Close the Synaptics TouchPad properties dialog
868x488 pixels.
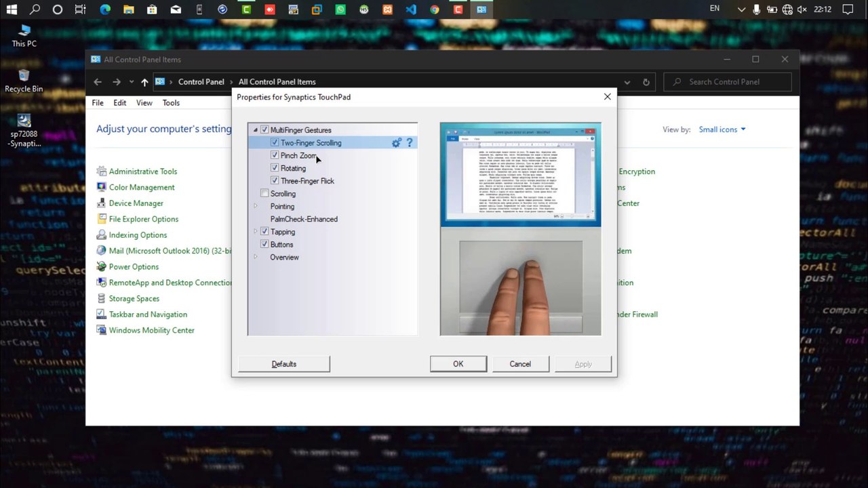pos(608,97)
